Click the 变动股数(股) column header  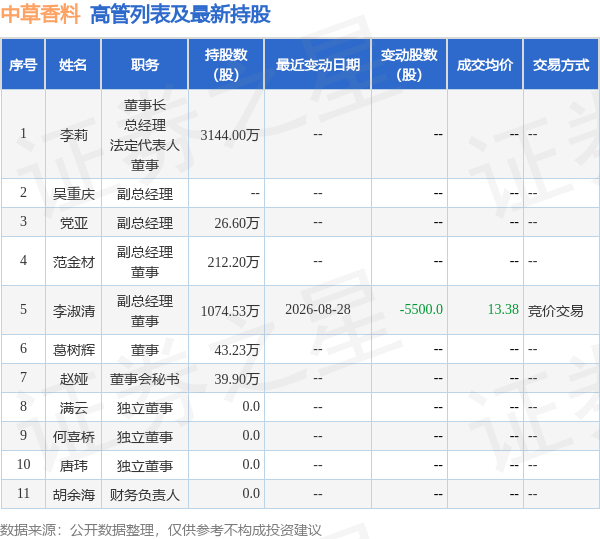(x=409, y=65)
